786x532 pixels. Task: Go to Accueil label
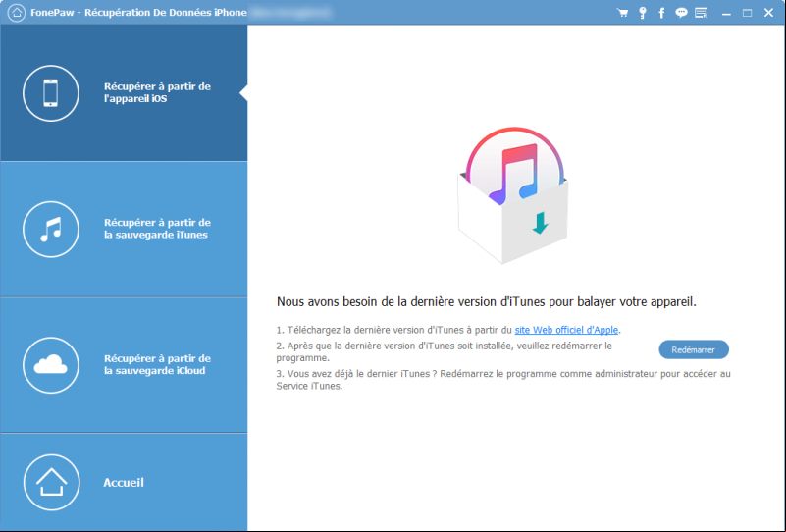[124, 482]
